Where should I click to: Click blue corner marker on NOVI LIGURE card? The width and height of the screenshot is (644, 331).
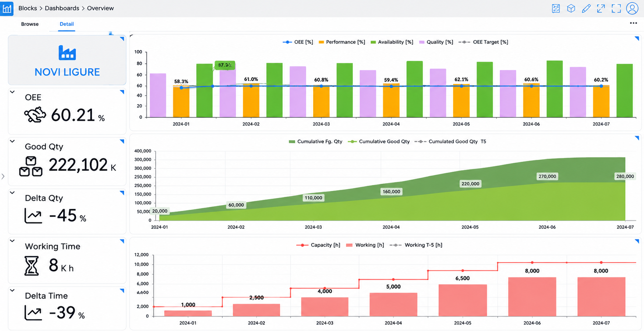pyautogui.click(x=122, y=39)
